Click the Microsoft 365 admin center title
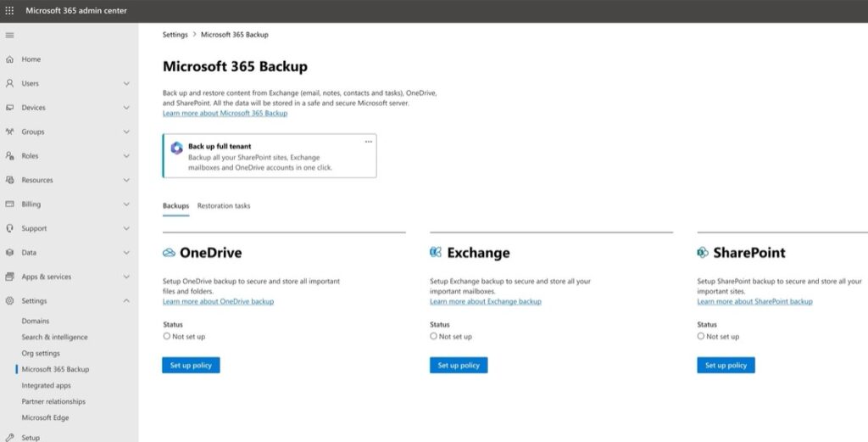The height and width of the screenshot is (442, 868). (x=76, y=10)
